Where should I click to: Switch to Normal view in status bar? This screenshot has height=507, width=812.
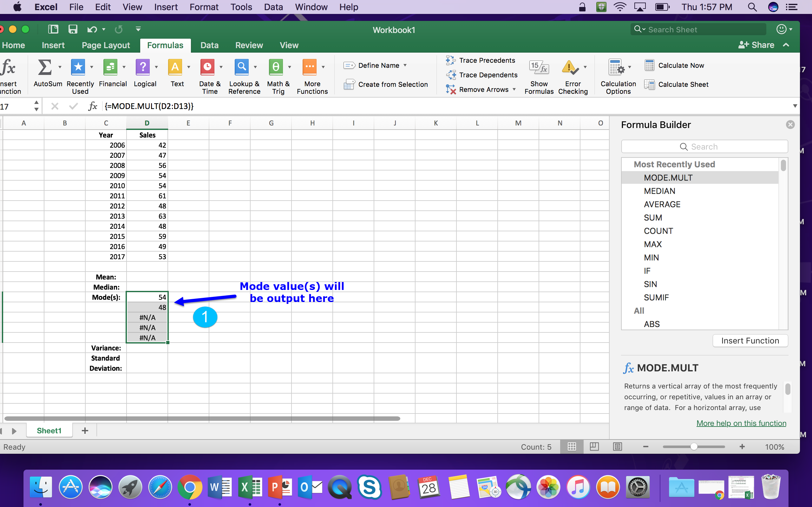pos(572,447)
